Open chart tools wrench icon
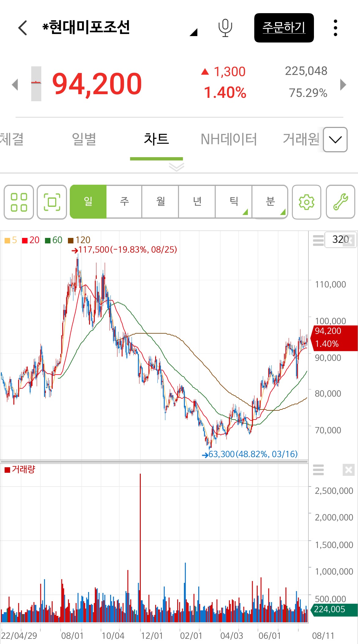The width and height of the screenshot is (358, 644). click(341, 202)
